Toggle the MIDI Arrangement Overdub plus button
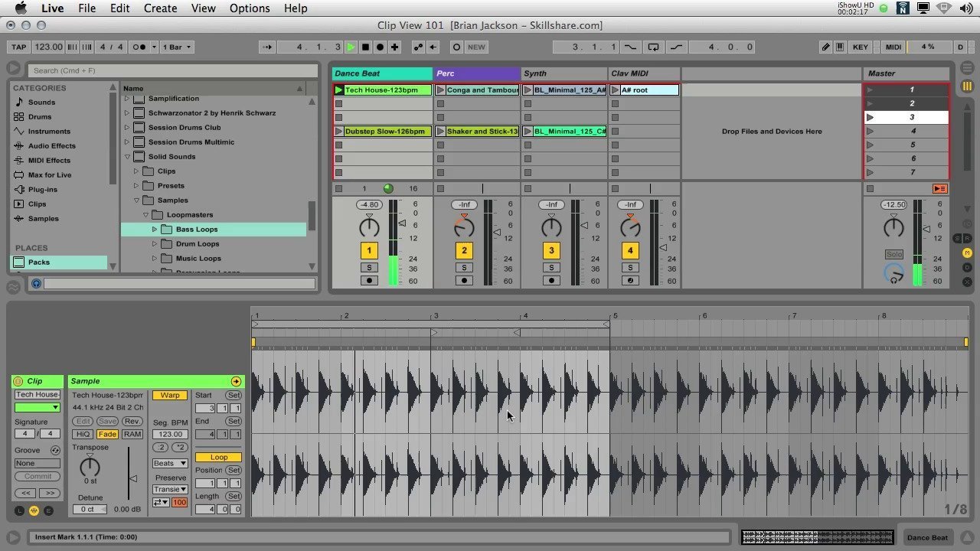Viewport: 980px width, 551px height. 394,47
